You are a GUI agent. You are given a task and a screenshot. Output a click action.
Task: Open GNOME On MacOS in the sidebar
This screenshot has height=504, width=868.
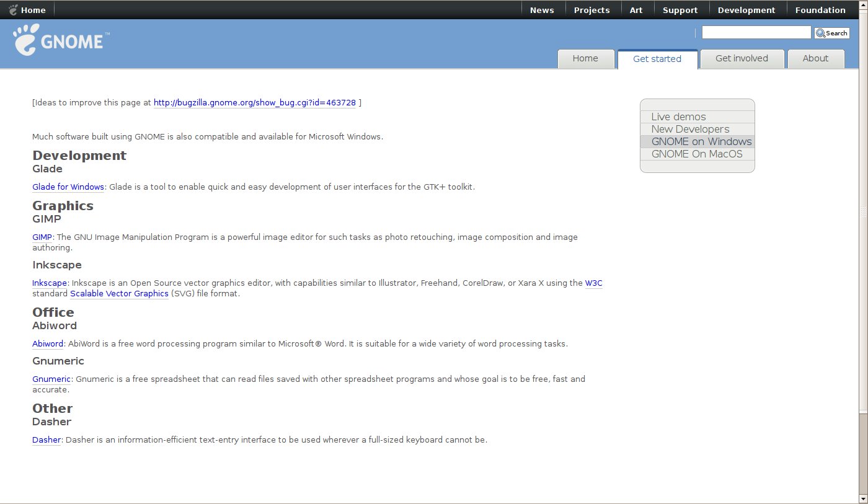tap(696, 154)
